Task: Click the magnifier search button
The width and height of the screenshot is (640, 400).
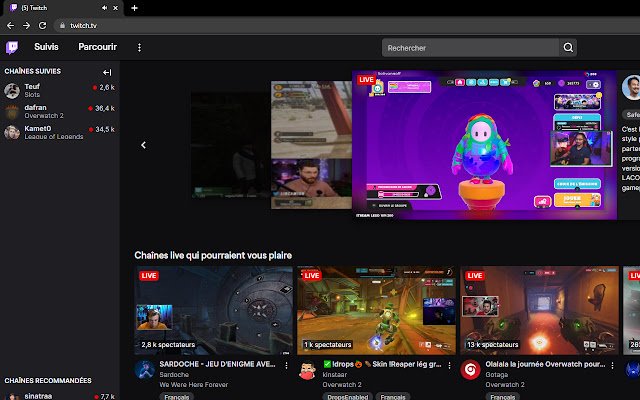Action: click(x=568, y=48)
